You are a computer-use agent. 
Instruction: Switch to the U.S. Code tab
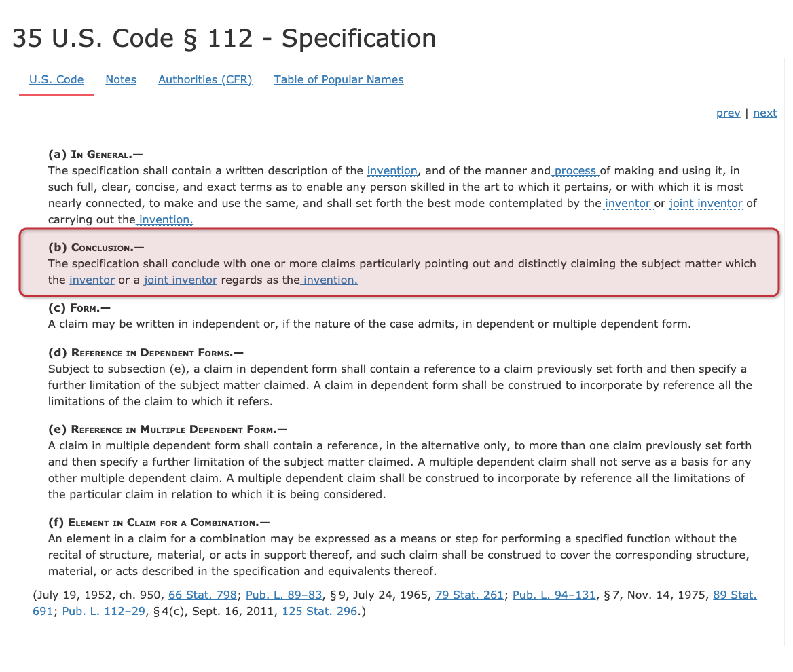tap(56, 79)
